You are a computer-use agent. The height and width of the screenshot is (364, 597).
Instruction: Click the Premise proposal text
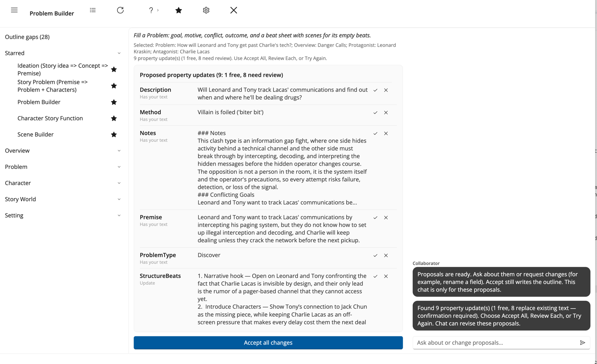pyautogui.click(x=282, y=229)
